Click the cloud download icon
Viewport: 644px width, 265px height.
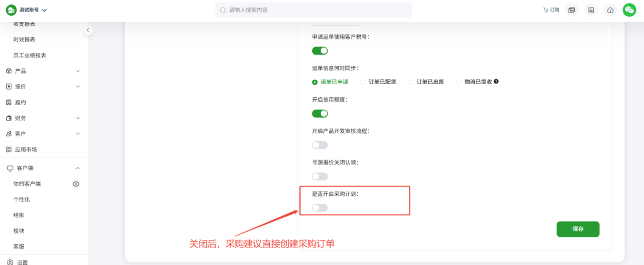click(x=610, y=10)
